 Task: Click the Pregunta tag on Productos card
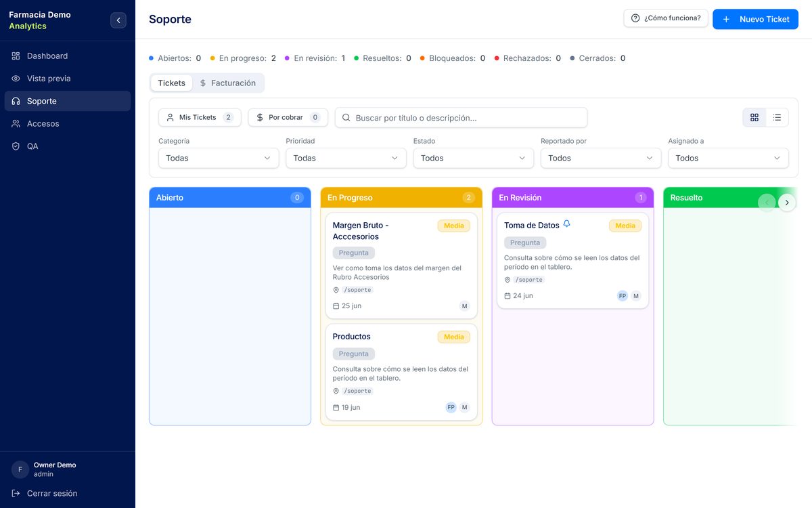(354, 354)
